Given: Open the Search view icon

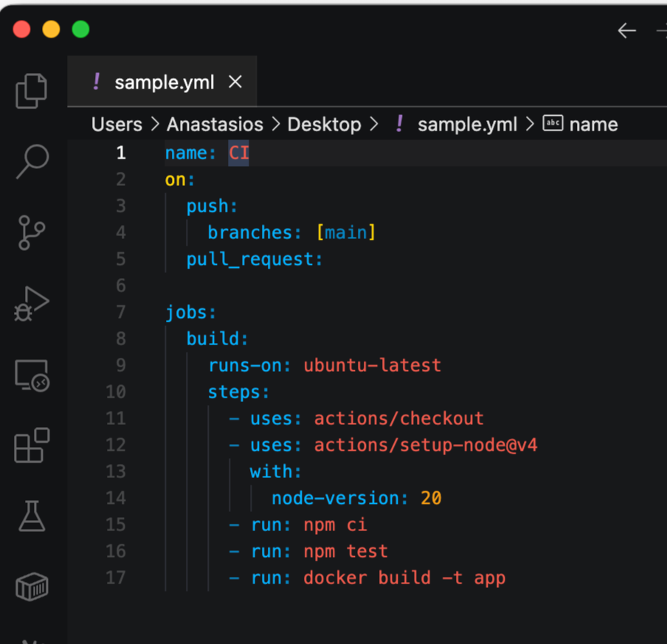Looking at the screenshot, I should click(32, 161).
